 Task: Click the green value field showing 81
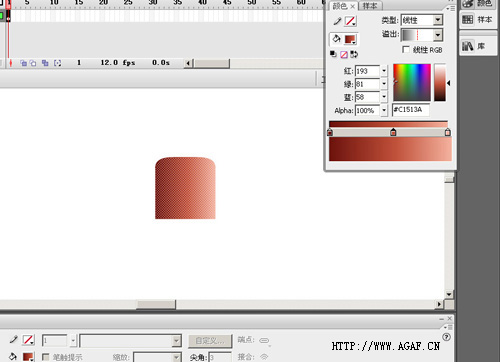pyautogui.click(x=367, y=84)
